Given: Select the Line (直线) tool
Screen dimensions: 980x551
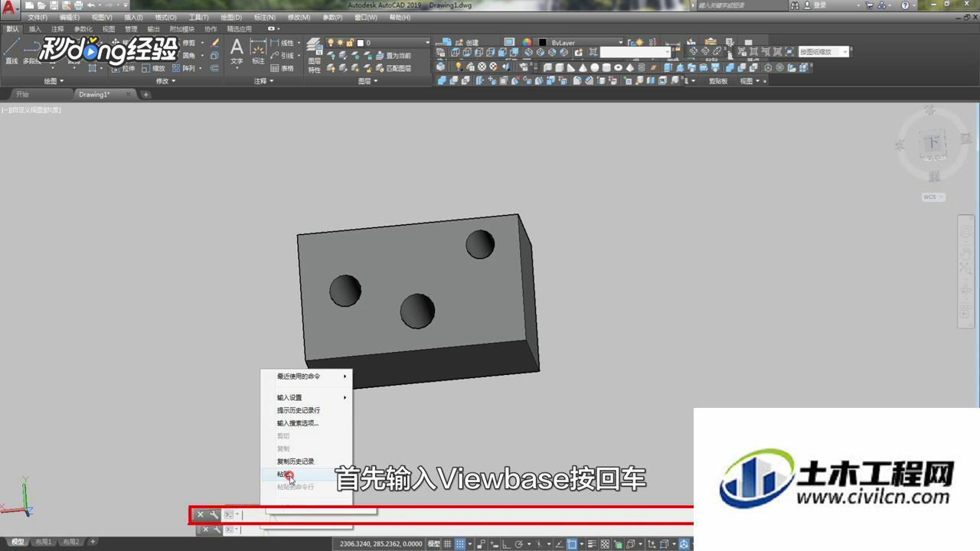Looking at the screenshot, I should [11, 52].
